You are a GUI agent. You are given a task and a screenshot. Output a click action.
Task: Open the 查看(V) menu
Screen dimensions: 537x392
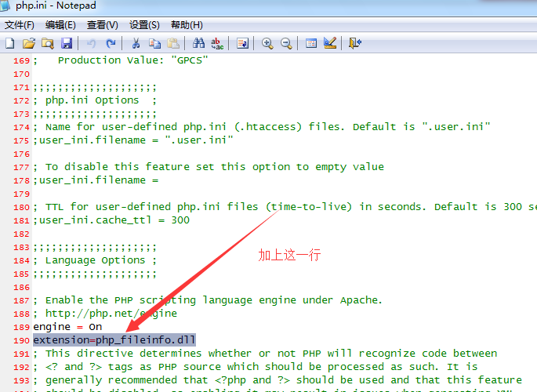coord(103,25)
